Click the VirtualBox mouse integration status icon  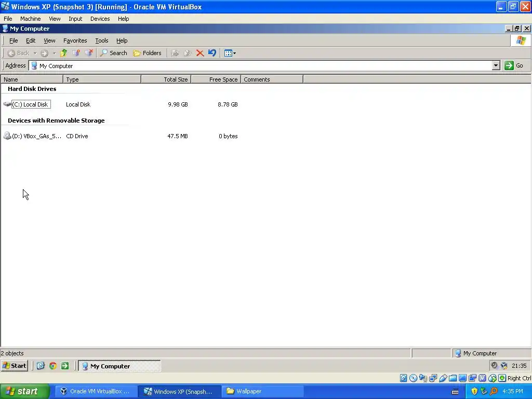493,378
